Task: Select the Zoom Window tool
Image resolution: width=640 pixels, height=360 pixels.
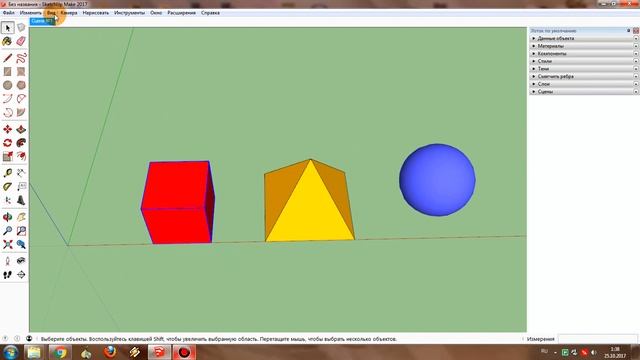Action: coord(21,231)
